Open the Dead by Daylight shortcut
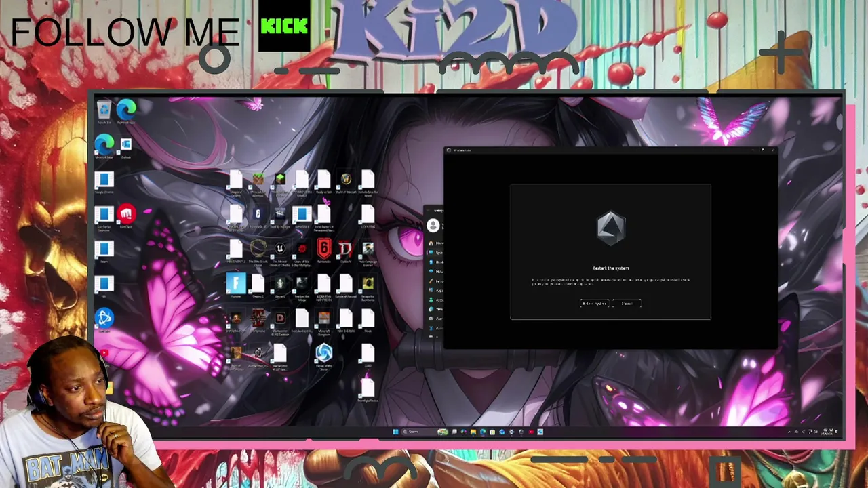 coord(279,217)
